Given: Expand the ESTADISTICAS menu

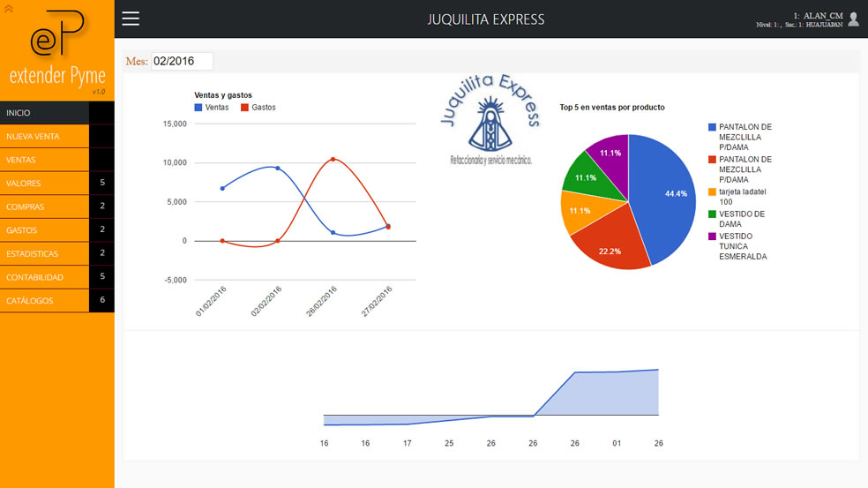Looking at the screenshot, I should [x=44, y=253].
